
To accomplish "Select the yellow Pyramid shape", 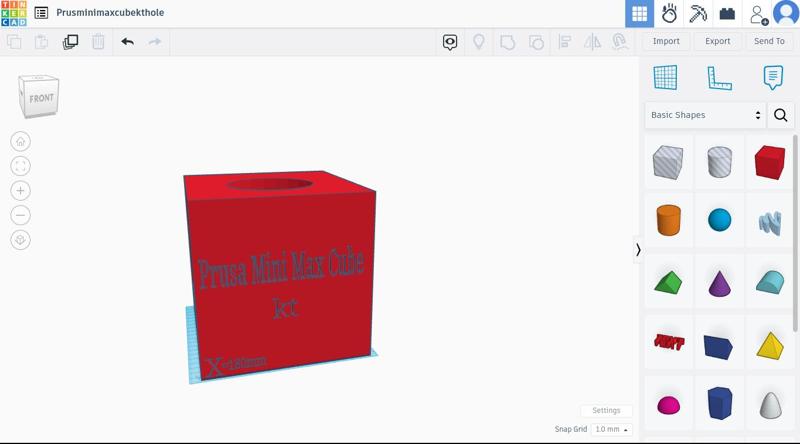I will point(770,346).
